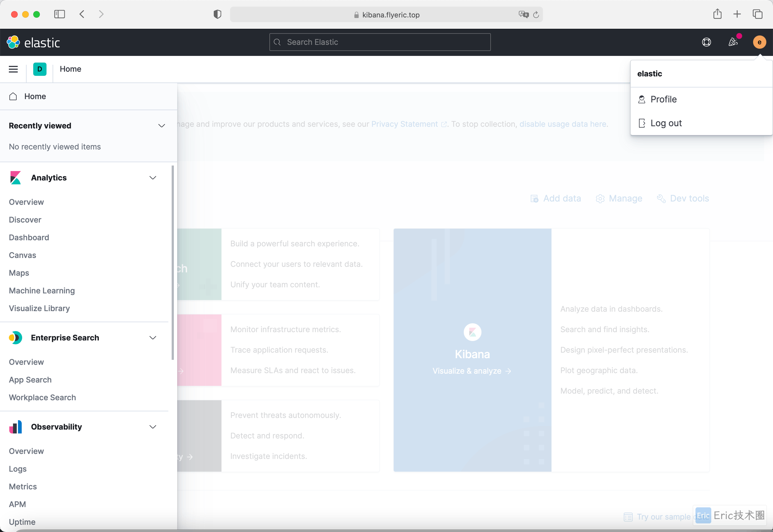
Task: Open Metrics under Observability
Action: [x=23, y=486]
